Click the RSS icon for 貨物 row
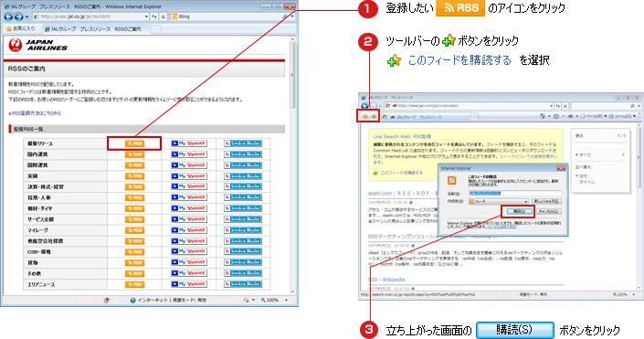This screenshot has height=339, width=644. coord(134,262)
